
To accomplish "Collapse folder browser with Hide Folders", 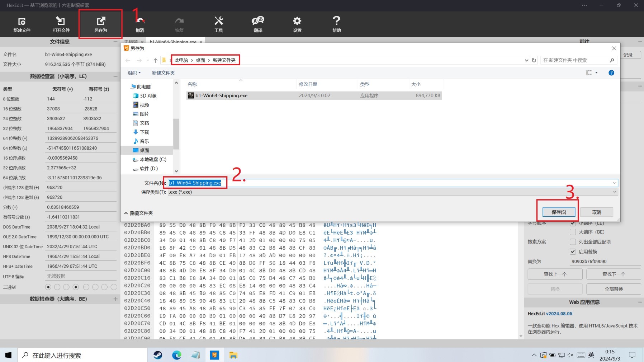I will (139, 213).
